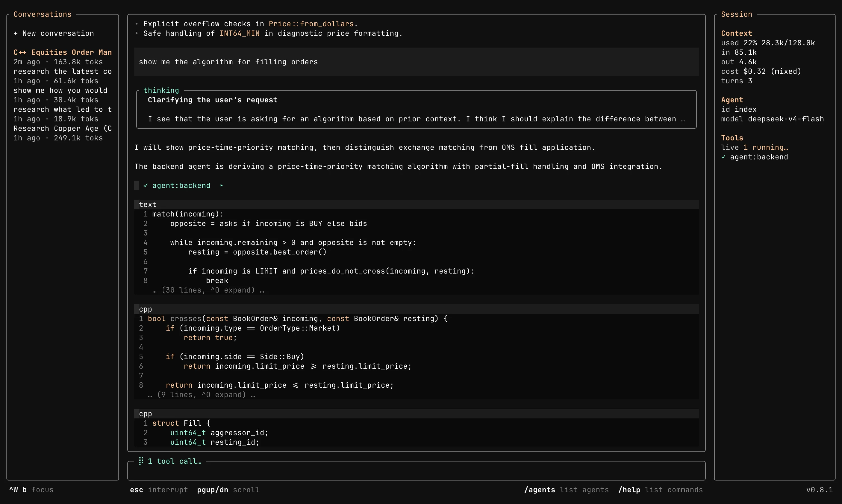This screenshot has width=842, height=504.
Task: Click the esc interrupt hint
Action: (x=159, y=490)
